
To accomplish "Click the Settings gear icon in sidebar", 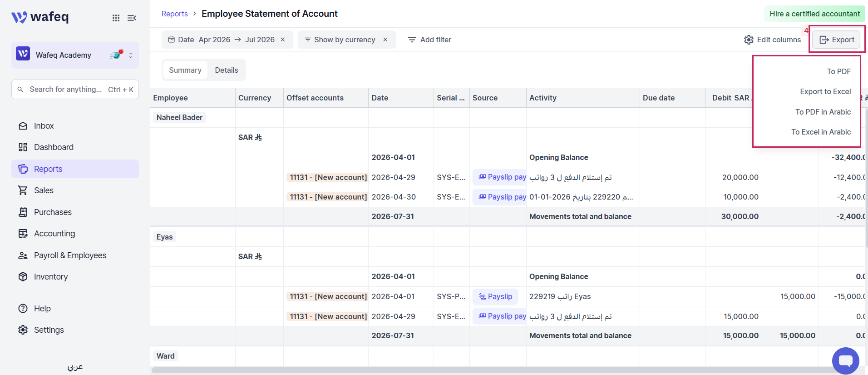I will point(23,330).
